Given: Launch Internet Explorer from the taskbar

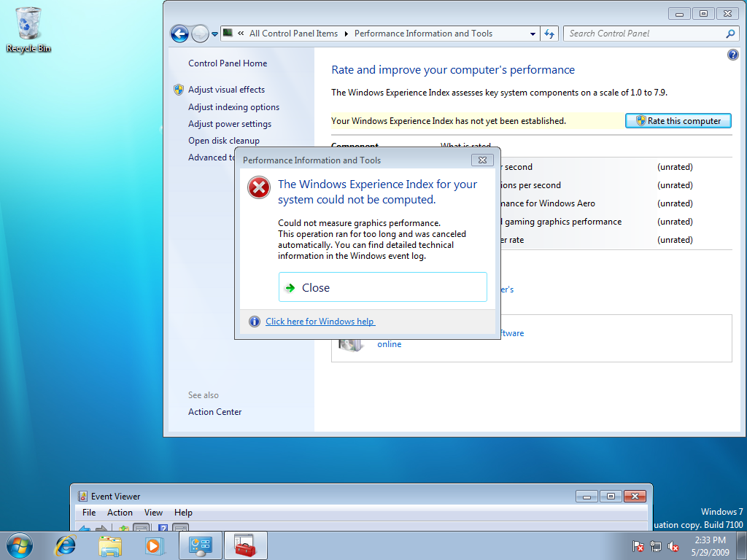Looking at the screenshot, I should click(x=66, y=545).
